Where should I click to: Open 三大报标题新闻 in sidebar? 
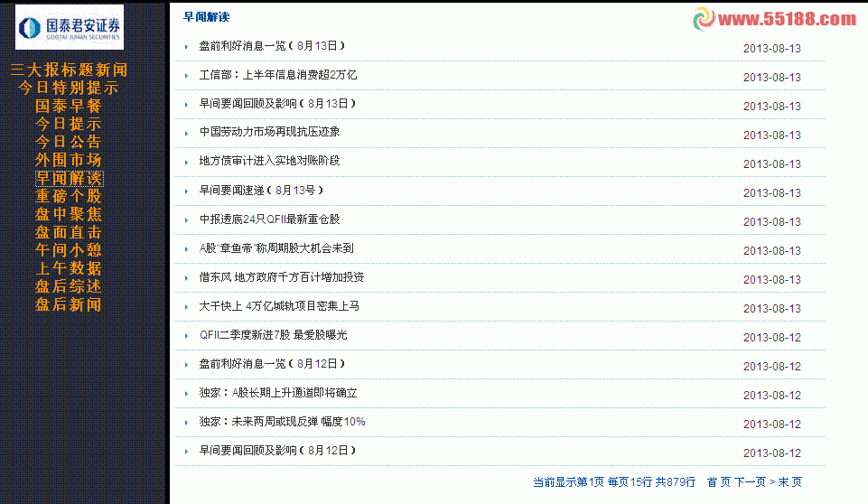[70, 70]
